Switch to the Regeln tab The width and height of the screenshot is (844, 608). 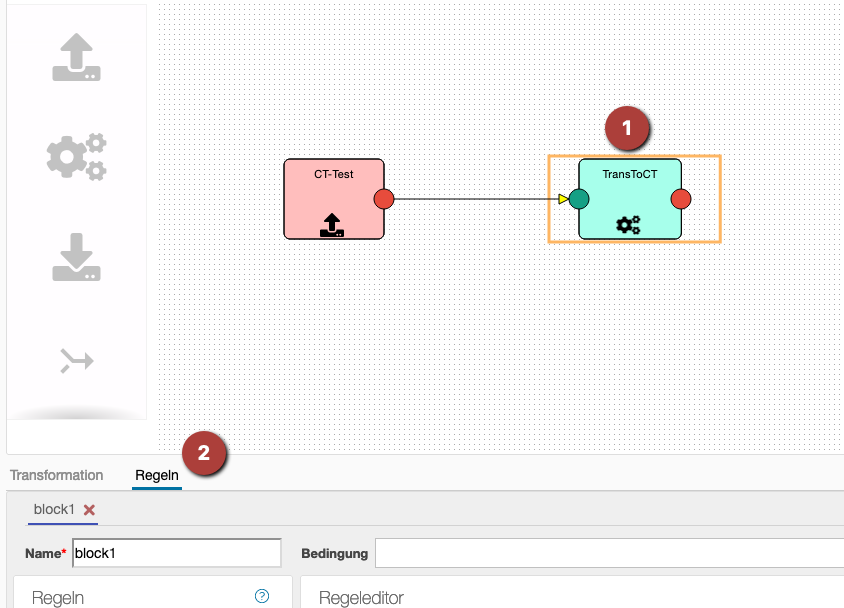tap(157, 475)
